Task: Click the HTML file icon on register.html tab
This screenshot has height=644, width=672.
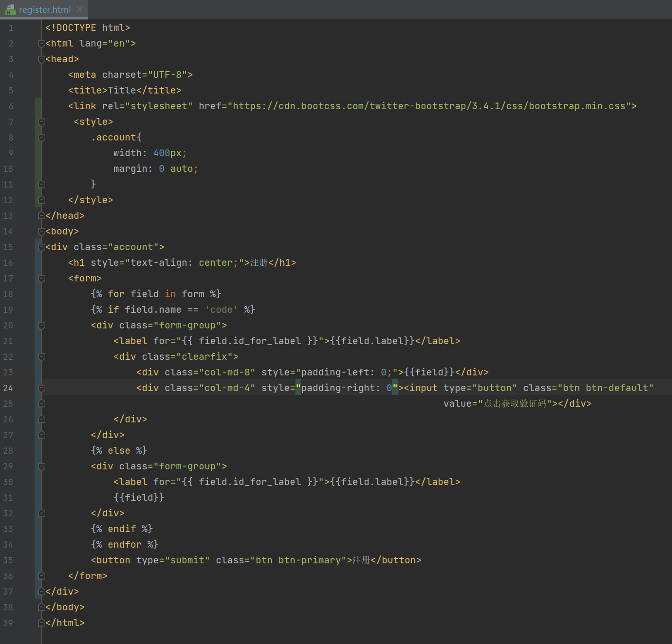Action: (10, 9)
